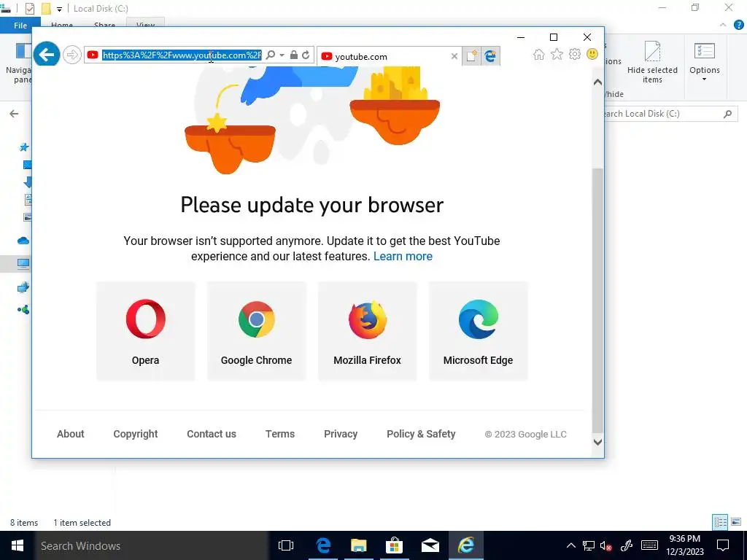
Task: Click the Navigation pane button in File Explorer ribbon
Action: [19, 64]
